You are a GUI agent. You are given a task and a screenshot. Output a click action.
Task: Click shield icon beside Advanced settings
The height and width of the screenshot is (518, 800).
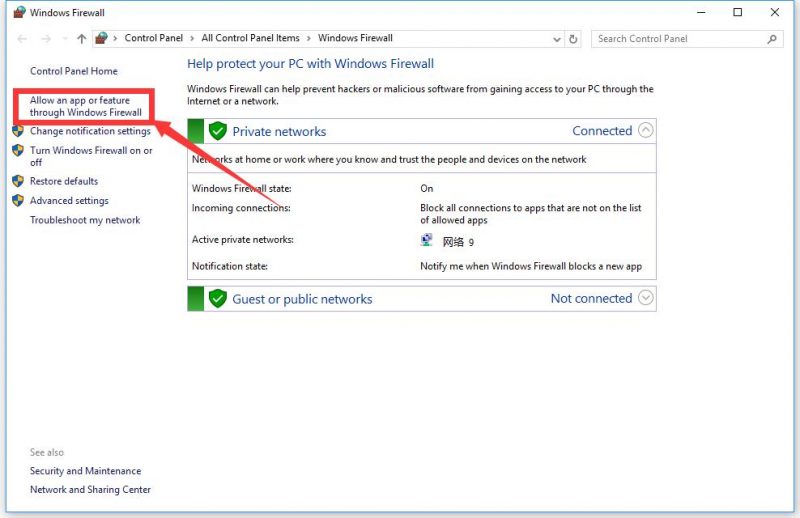click(x=18, y=201)
